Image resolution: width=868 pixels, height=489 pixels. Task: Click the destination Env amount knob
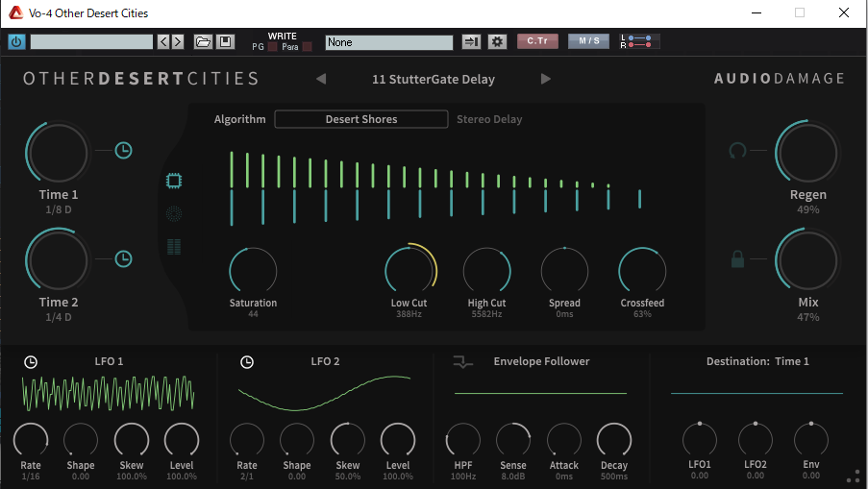tap(811, 439)
